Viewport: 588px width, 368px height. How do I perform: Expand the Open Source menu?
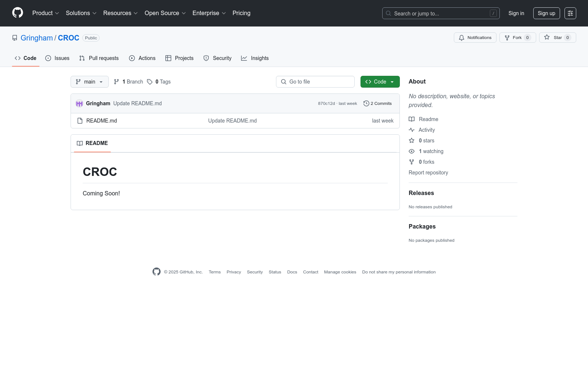(x=165, y=13)
